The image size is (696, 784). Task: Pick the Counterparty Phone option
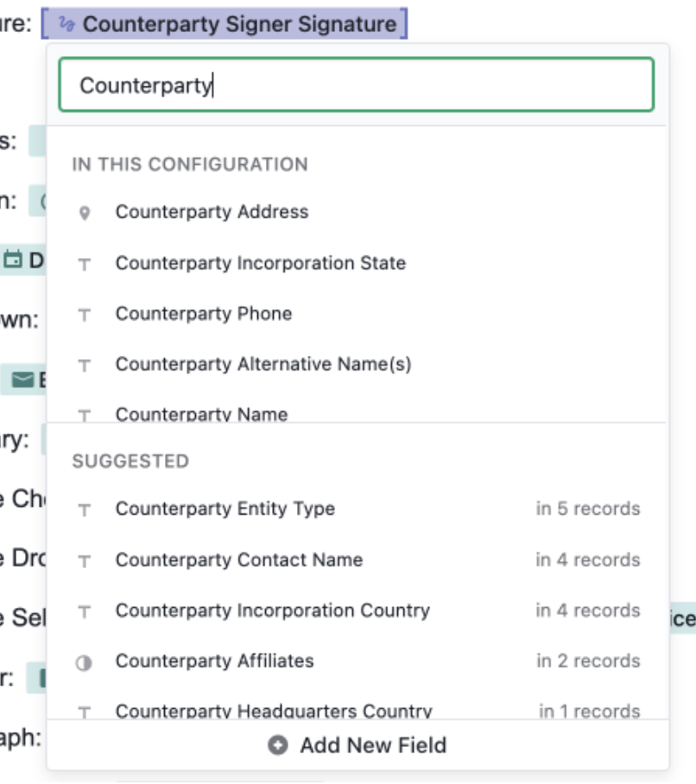pos(203,314)
